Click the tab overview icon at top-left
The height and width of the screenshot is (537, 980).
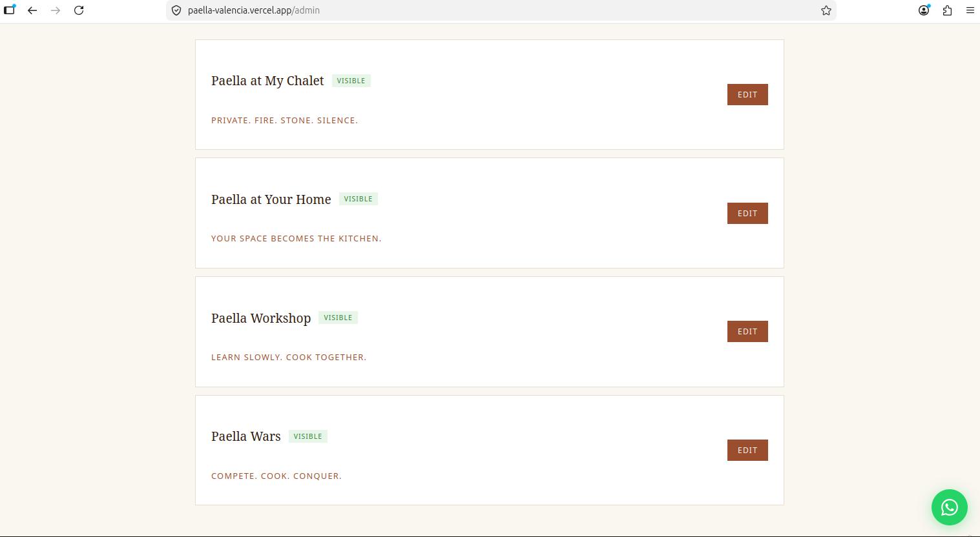tap(10, 10)
